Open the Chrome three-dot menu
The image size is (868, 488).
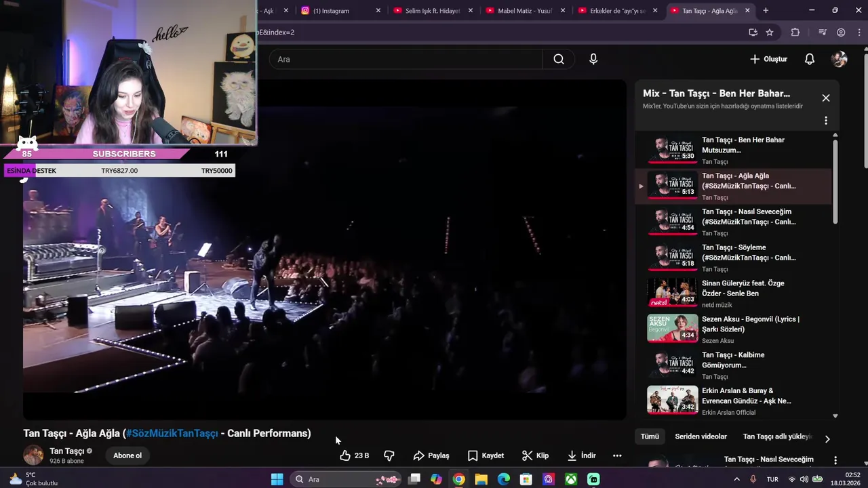point(859,32)
